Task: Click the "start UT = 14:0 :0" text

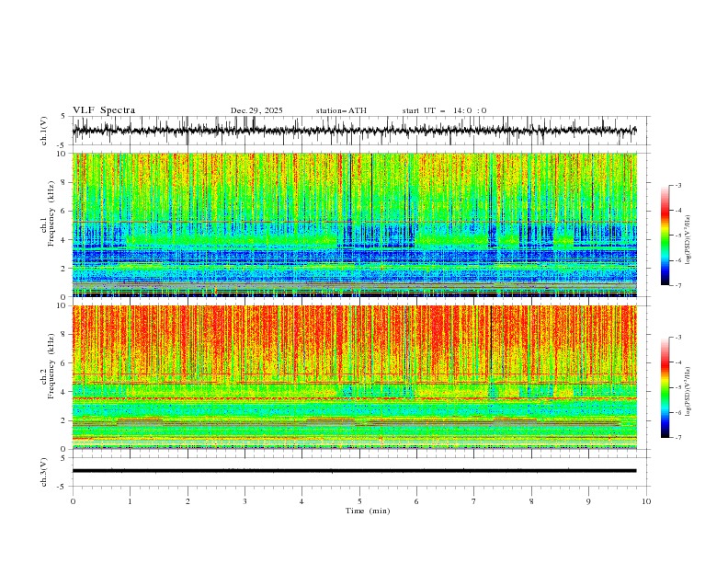Action: 444,110
